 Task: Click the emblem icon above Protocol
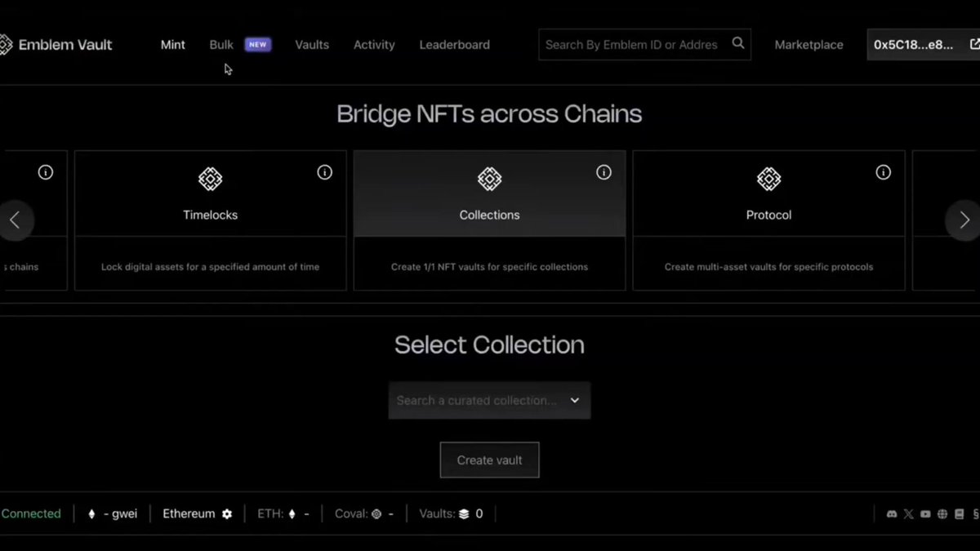(x=768, y=179)
